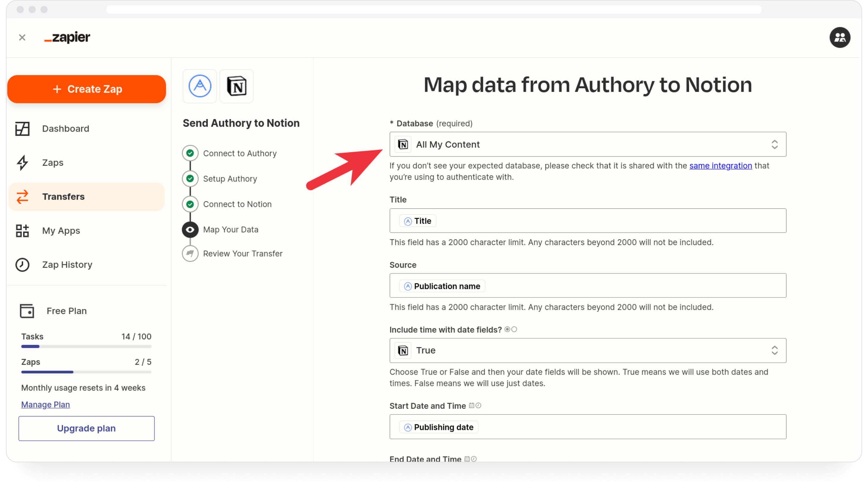Click the True dropdown chevron arrows

pos(774,351)
